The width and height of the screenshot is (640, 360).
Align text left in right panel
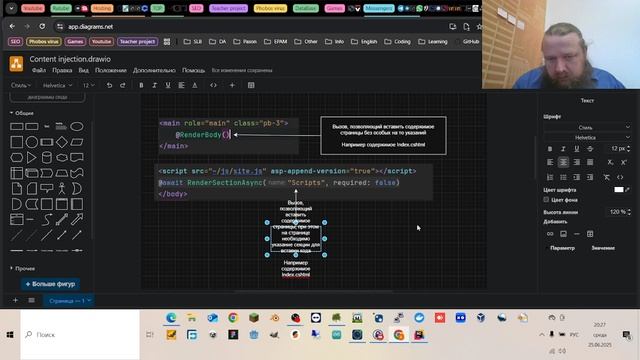tap(550, 162)
